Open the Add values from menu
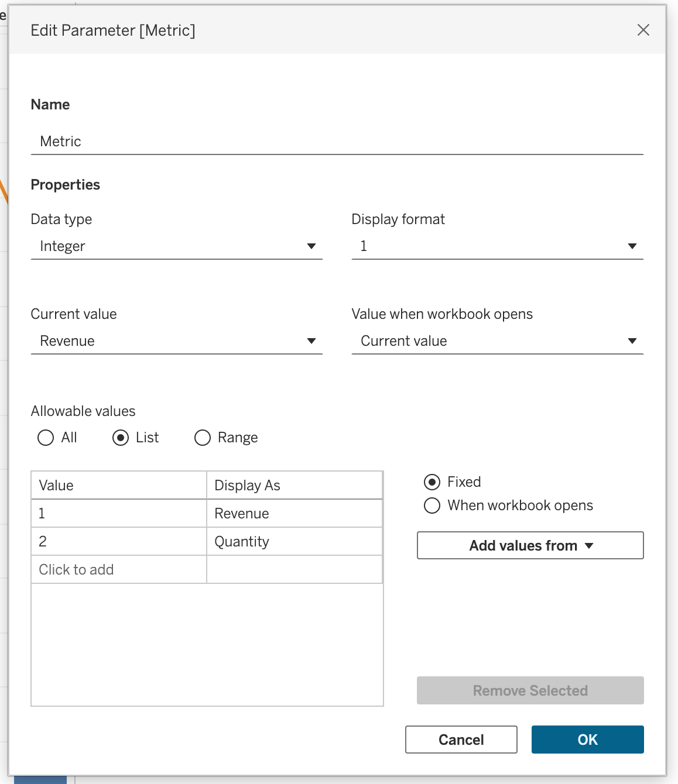 pos(530,545)
